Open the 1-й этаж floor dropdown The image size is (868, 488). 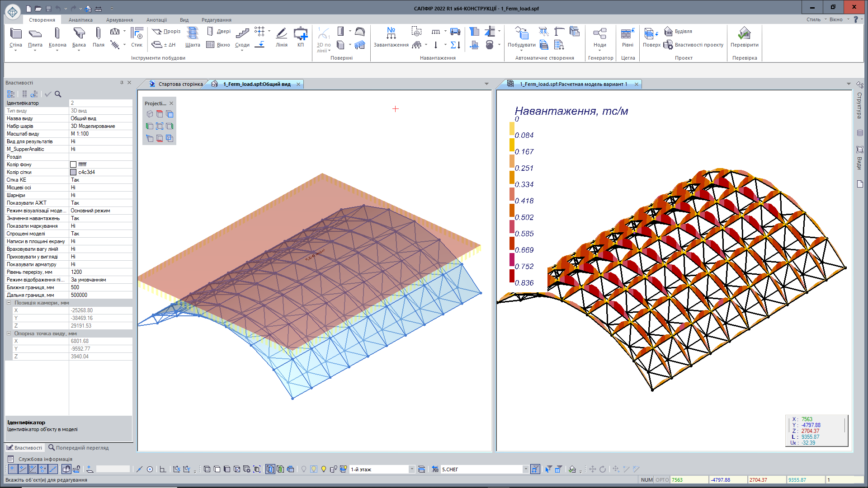pos(411,469)
